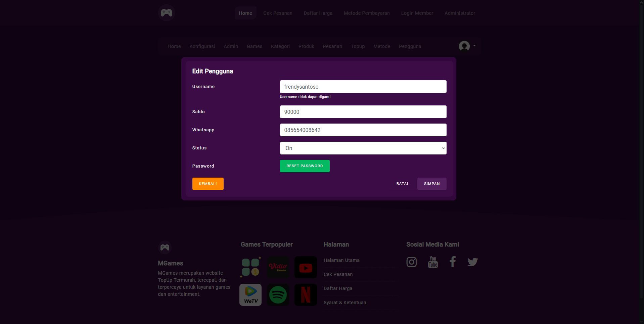The height and width of the screenshot is (324, 644).
Task: Open the Pengguna admin tab
Action: click(x=410, y=46)
